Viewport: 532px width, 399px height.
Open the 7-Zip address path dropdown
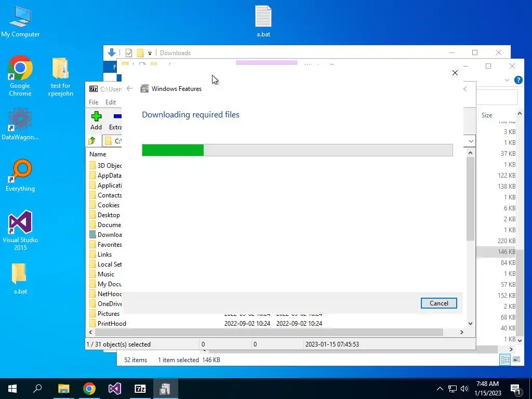coord(471,141)
